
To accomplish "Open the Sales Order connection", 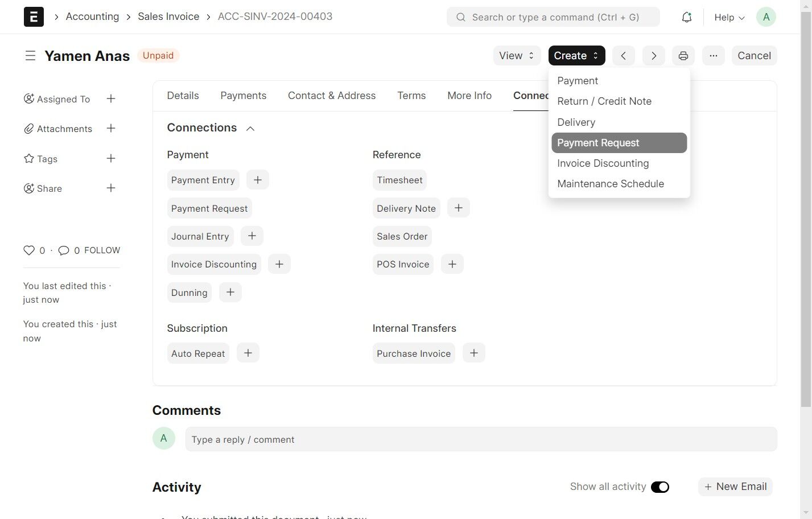I will pyautogui.click(x=402, y=236).
